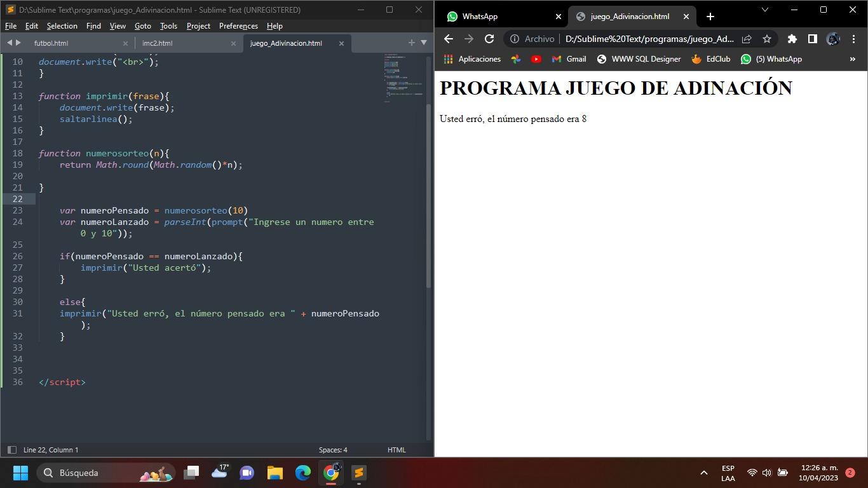This screenshot has width=868, height=488.
Task: Close the juego_Adivinacion.html editor tab
Action: 341,43
